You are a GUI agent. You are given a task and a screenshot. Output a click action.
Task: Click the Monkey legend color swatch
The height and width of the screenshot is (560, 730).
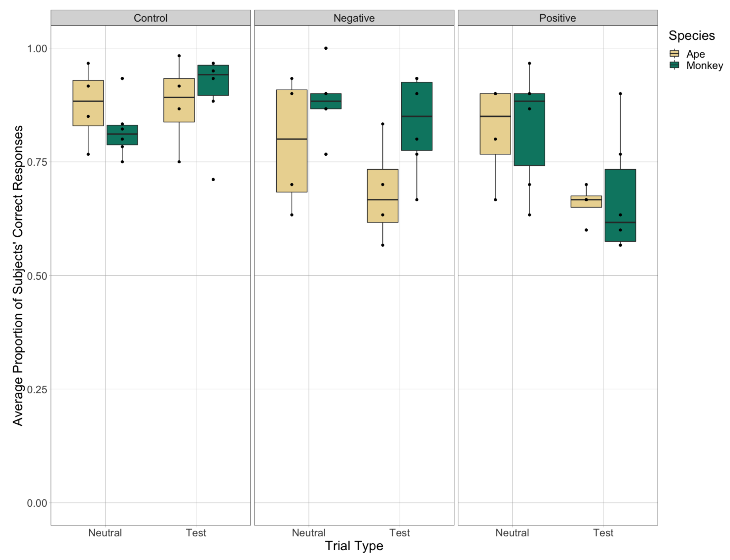[x=674, y=65]
